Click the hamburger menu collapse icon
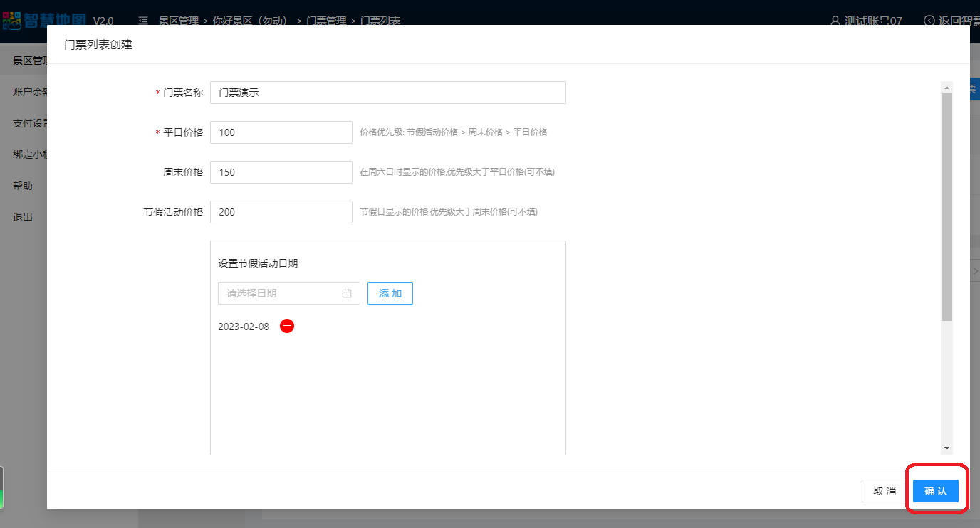The width and height of the screenshot is (980, 528). 143,21
